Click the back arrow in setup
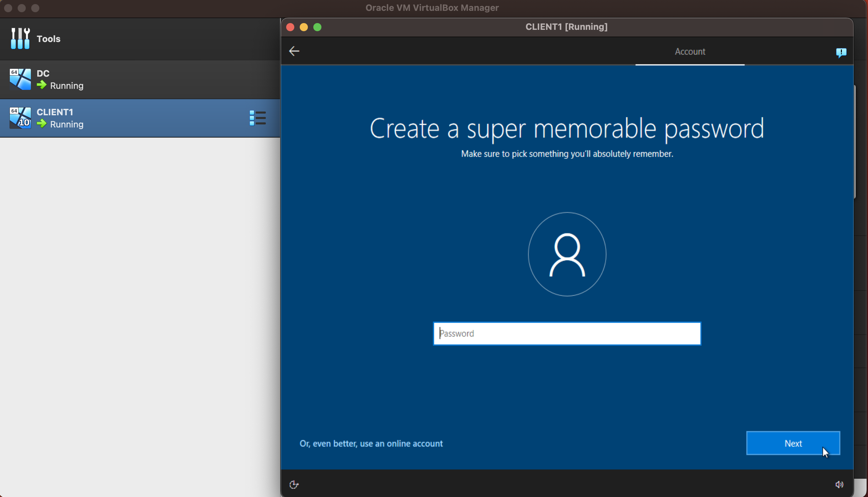 click(294, 51)
